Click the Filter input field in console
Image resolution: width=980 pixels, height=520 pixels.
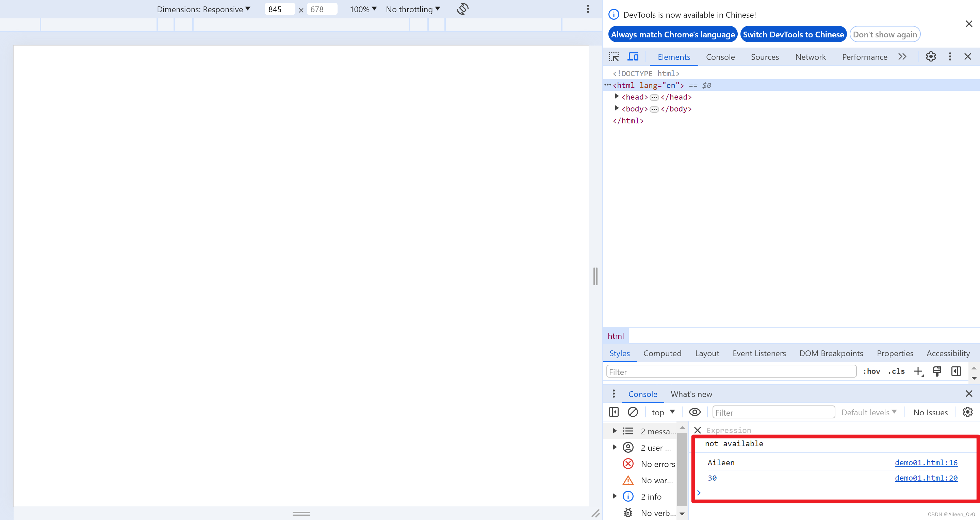point(773,413)
